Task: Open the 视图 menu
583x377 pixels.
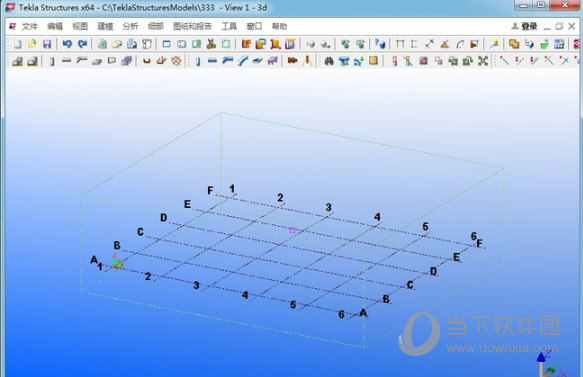Action: [x=80, y=26]
